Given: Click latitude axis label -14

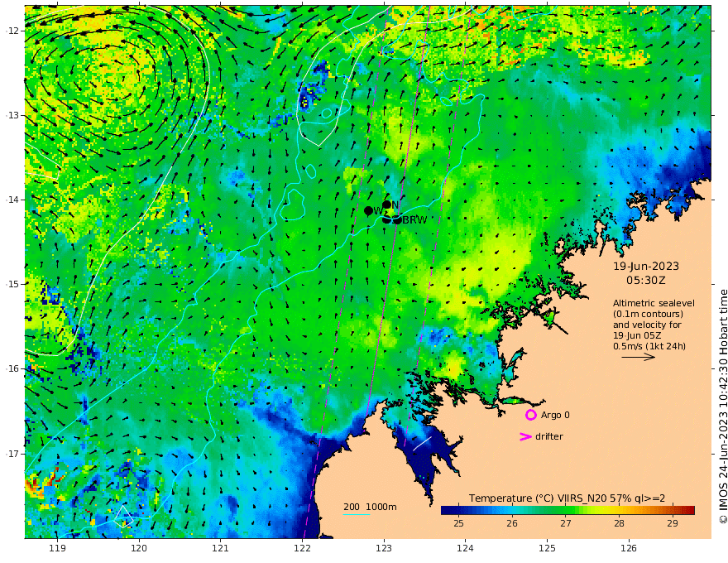Looking at the screenshot, I should pos(12,200).
